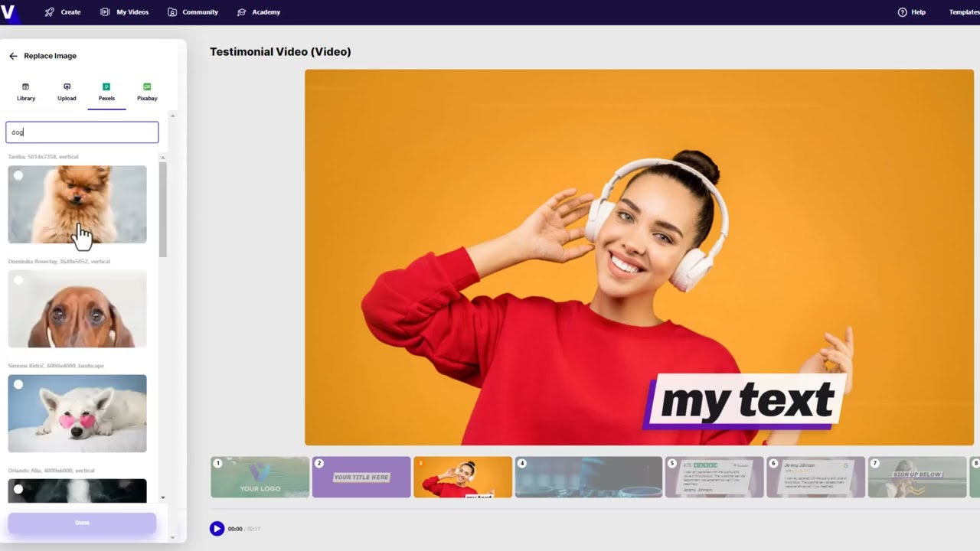The image size is (980, 551).
Task: Click the Viddyoze V logo
Action: (8, 12)
